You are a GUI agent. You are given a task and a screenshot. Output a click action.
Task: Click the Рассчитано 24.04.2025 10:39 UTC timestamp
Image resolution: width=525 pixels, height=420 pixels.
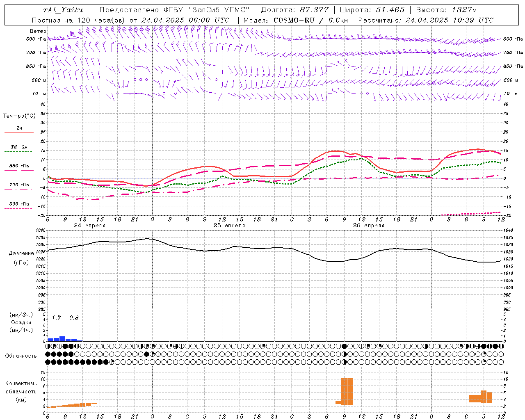pos(426,20)
